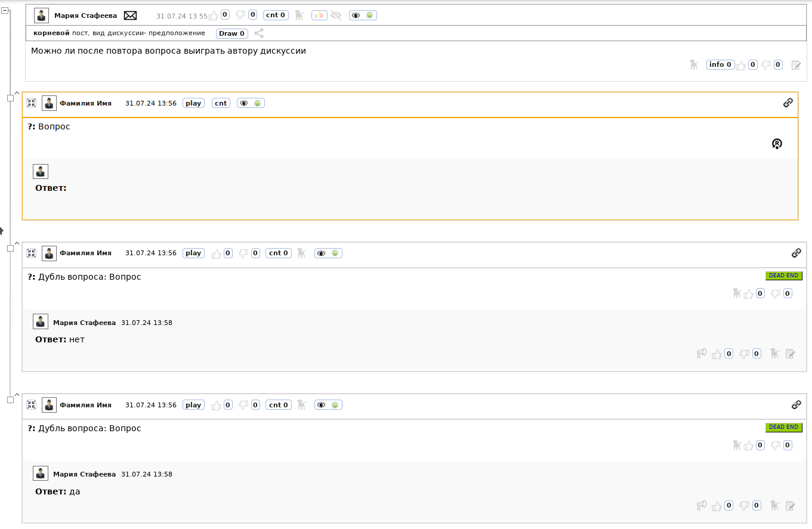812x529 pixels.
Task: Click the cnt 0 button in root post
Action: [276, 16]
